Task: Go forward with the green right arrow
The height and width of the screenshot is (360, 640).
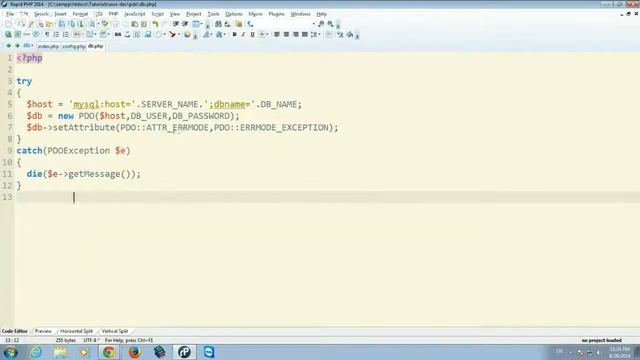Action: pos(17,46)
